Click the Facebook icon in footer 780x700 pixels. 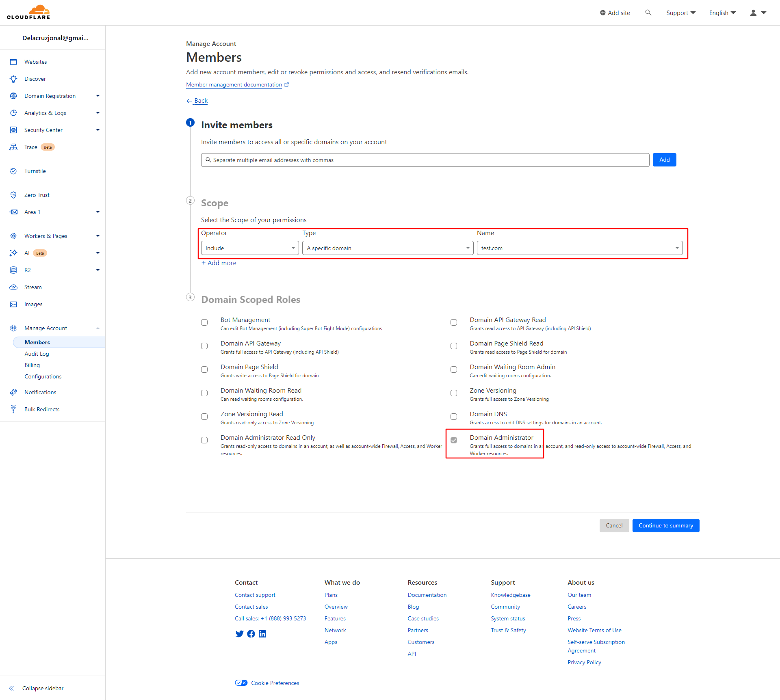251,634
